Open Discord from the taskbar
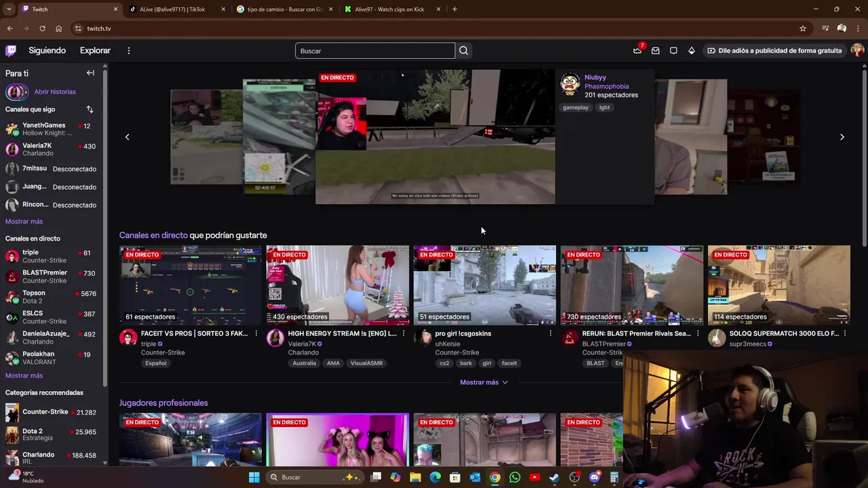Image resolution: width=868 pixels, height=488 pixels. pyautogui.click(x=594, y=477)
